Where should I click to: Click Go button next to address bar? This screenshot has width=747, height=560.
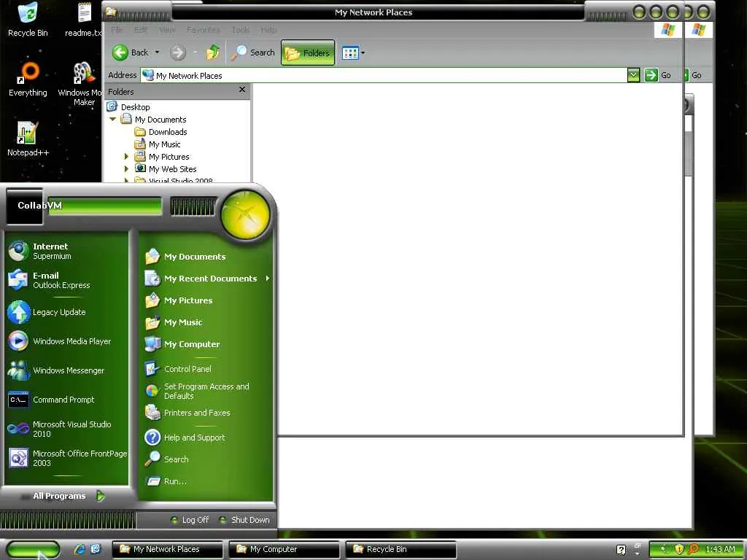(x=658, y=75)
